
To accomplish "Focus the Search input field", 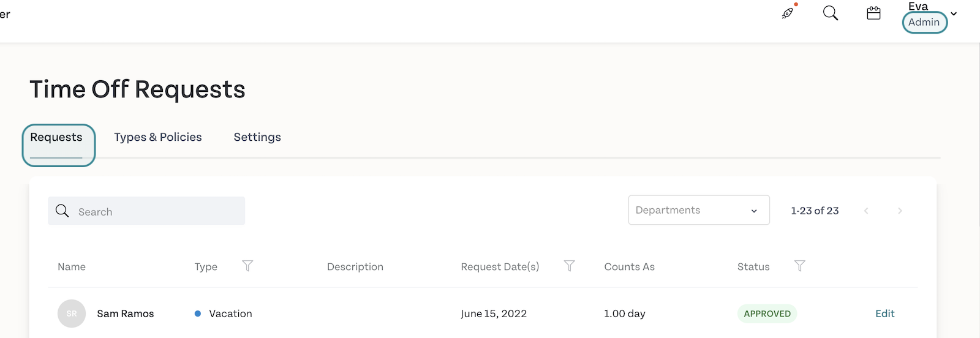I will click(x=146, y=211).
